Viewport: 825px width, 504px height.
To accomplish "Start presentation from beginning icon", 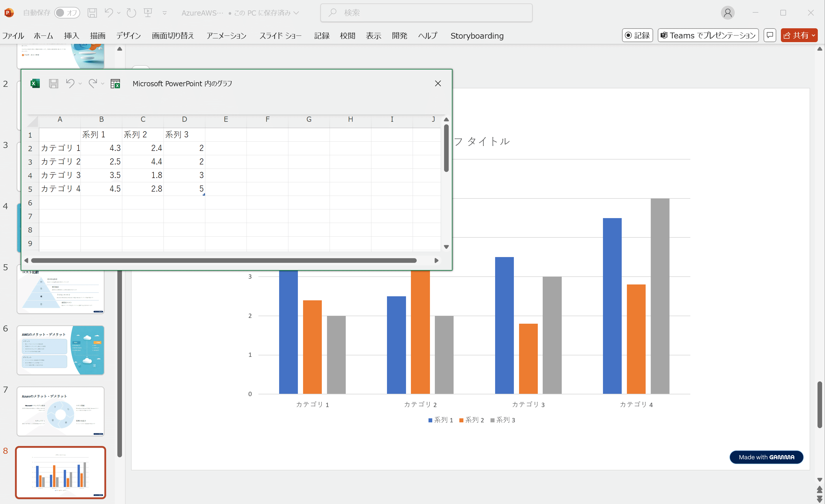I will pos(148,13).
